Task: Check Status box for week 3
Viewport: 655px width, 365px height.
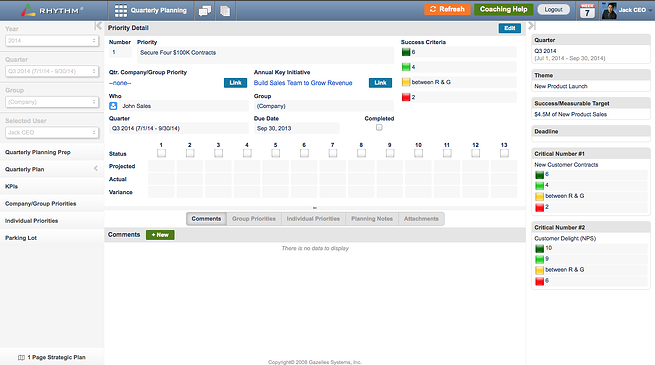Action: click(218, 153)
